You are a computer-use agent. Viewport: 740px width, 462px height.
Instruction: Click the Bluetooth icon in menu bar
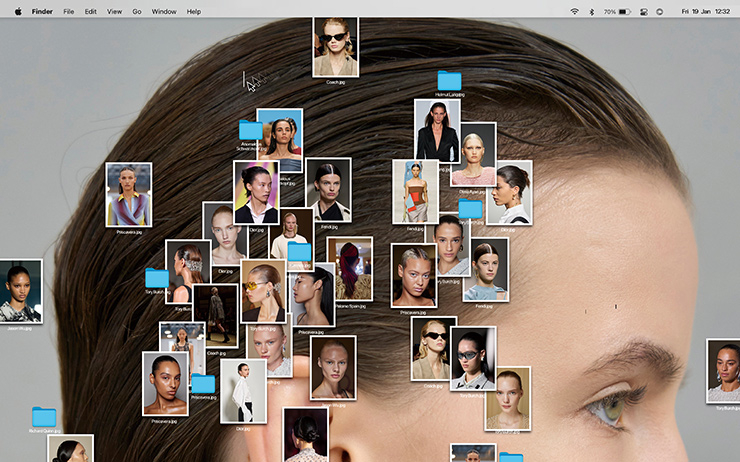tap(591, 11)
